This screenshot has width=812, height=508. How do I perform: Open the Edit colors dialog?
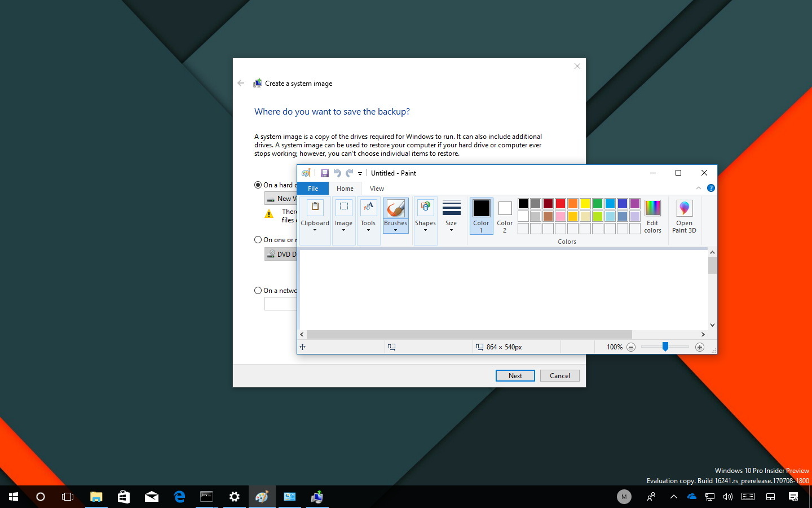pos(652,216)
